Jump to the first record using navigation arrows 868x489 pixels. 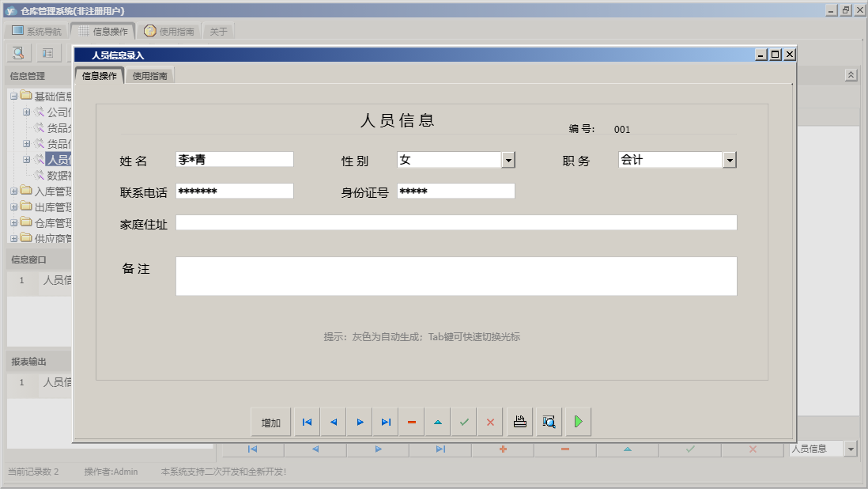(307, 422)
